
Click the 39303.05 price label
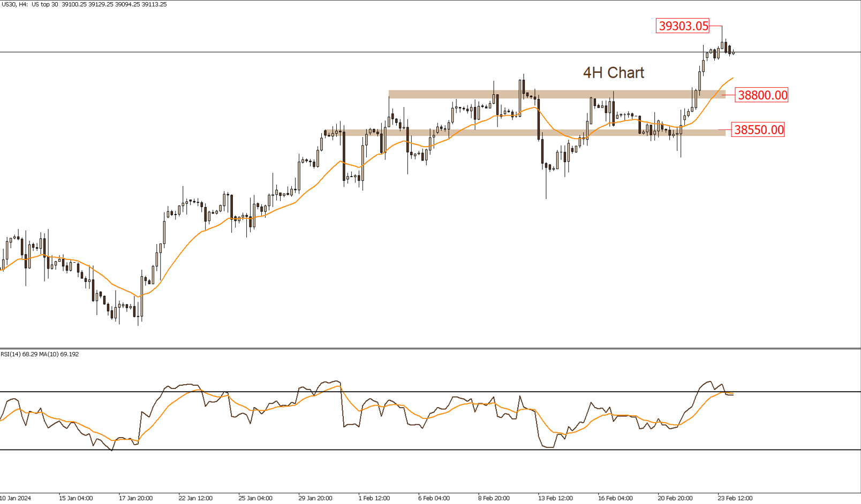(x=683, y=26)
